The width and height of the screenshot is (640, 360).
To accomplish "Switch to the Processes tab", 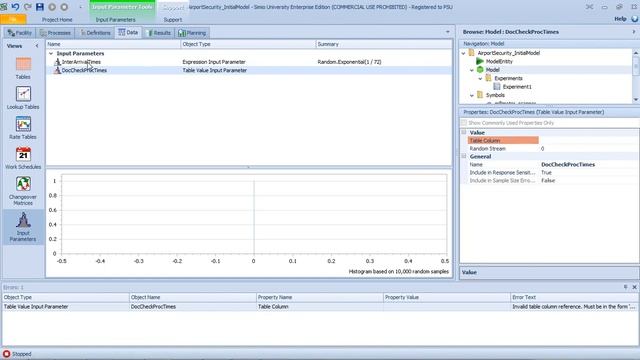I will (56, 33).
